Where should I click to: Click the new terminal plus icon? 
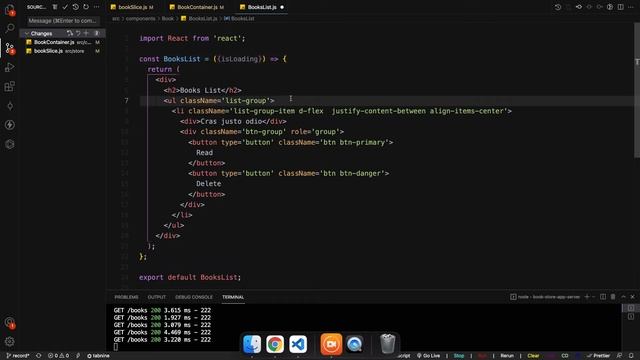(587, 297)
